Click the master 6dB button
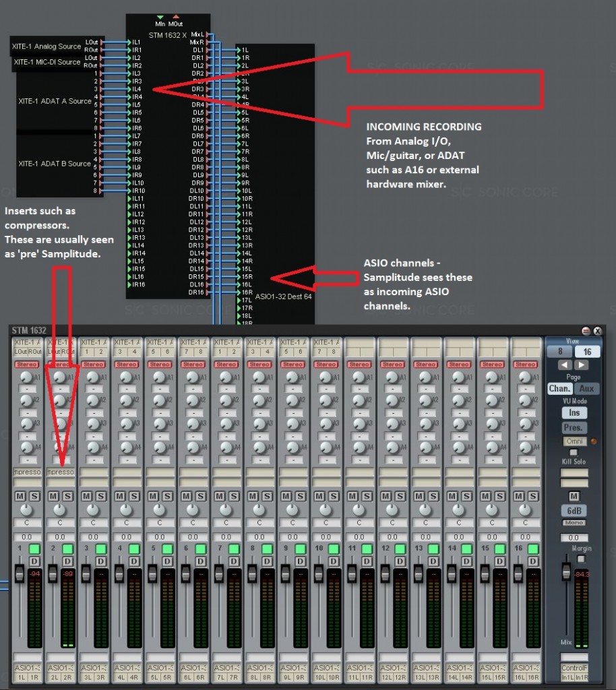This screenshot has width=616, height=690. click(x=574, y=511)
